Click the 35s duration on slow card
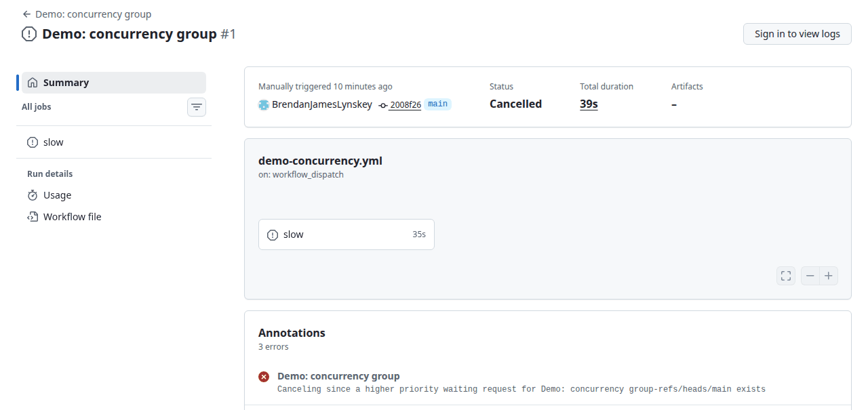The height and width of the screenshot is (410, 868). tap(419, 234)
